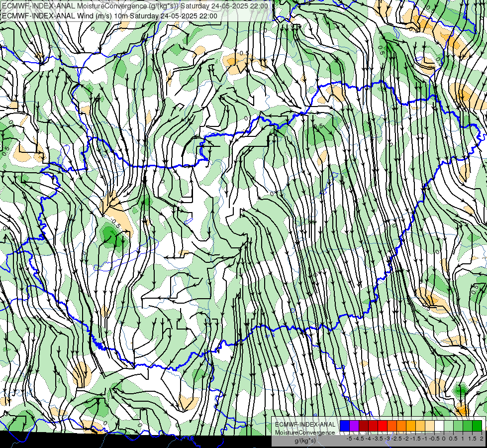The image size is (487, 448).
Task: Click the '-3.5' legend scale value
Action: click(x=378, y=439)
